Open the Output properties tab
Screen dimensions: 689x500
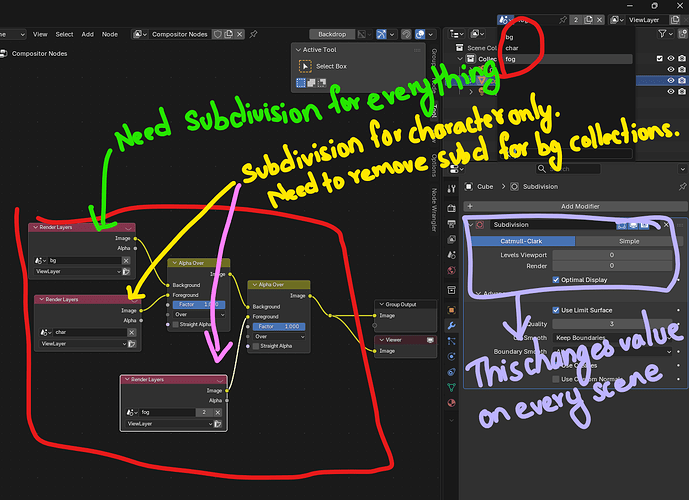click(451, 224)
